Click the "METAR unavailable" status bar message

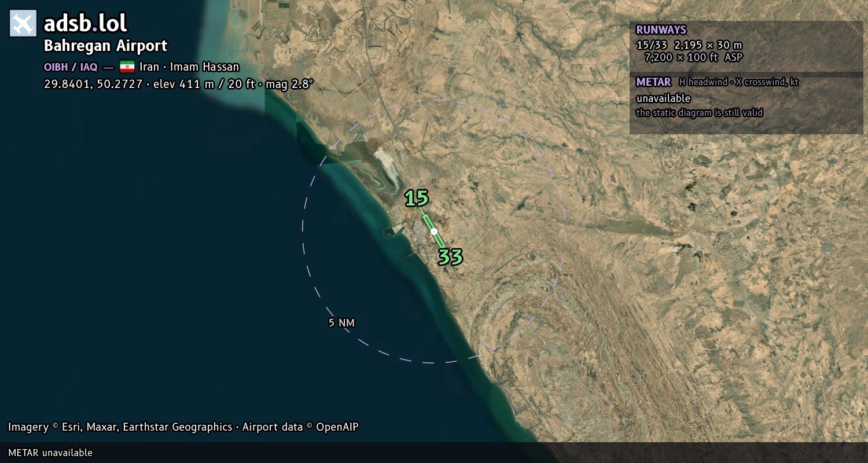coord(50,453)
